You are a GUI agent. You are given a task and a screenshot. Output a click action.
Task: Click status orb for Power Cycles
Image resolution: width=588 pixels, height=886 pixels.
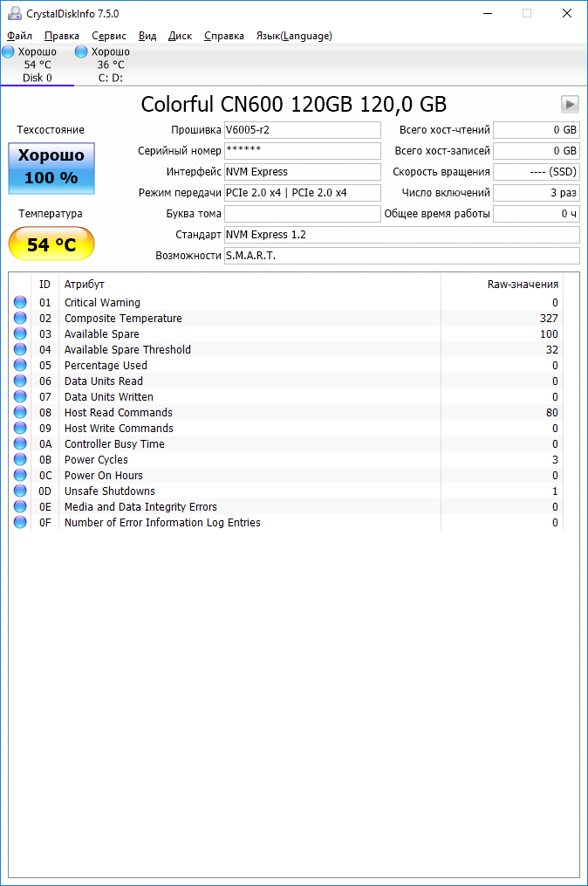click(20, 459)
